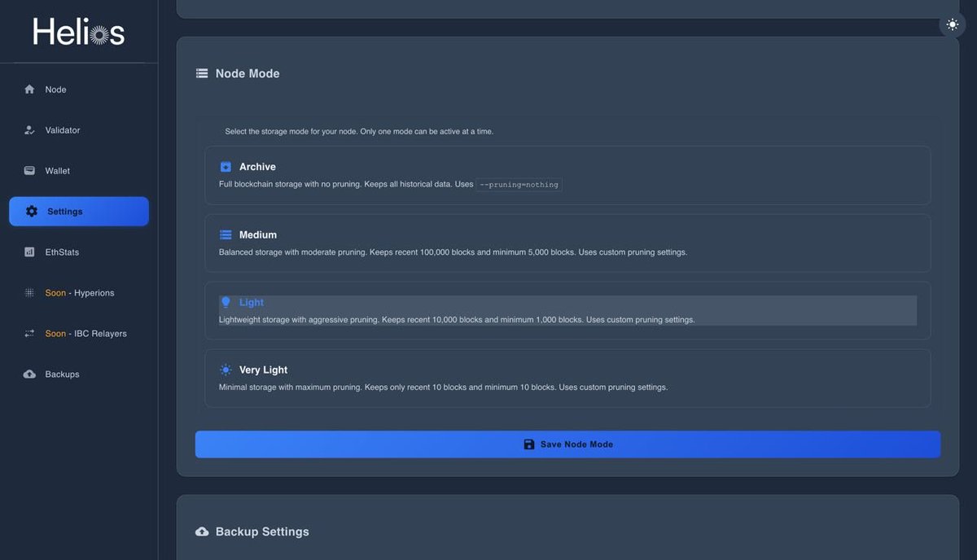Click the Medium mode description text
Image resolution: width=977 pixels, height=560 pixels.
(453, 252)
